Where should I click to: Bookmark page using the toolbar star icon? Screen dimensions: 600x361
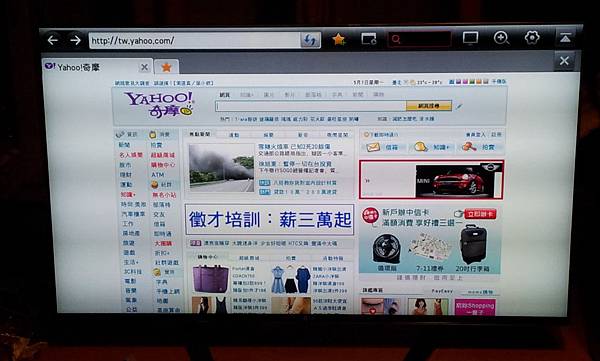(339, 39)
